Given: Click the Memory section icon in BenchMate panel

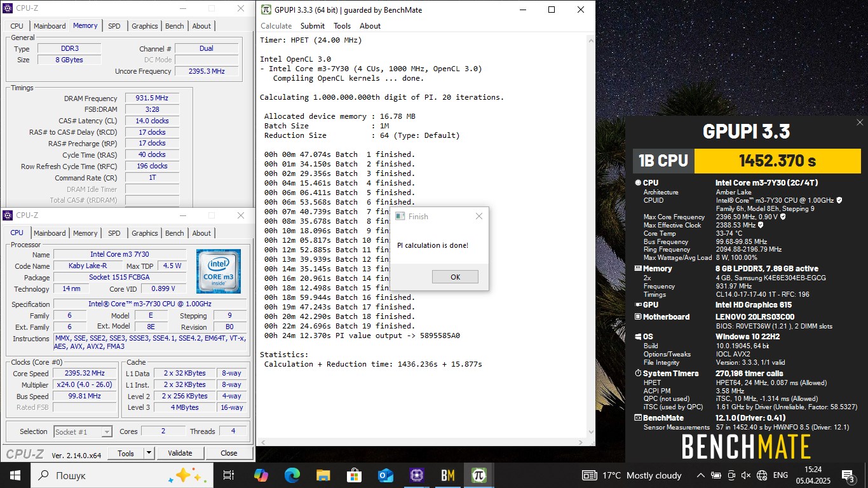Looking at the screenshot, I should point(638,269).
